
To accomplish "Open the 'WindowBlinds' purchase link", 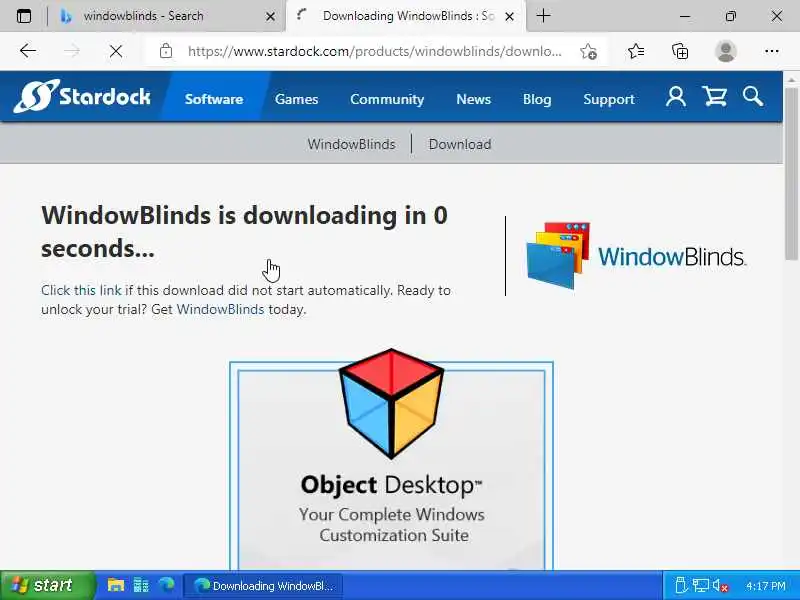I will coord(220,309).
